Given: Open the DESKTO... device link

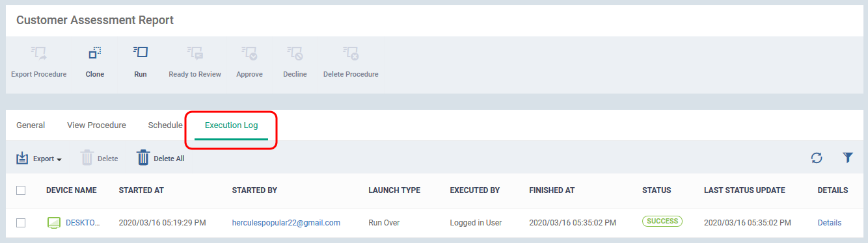Looking at the screenshot, I should 83,223.
